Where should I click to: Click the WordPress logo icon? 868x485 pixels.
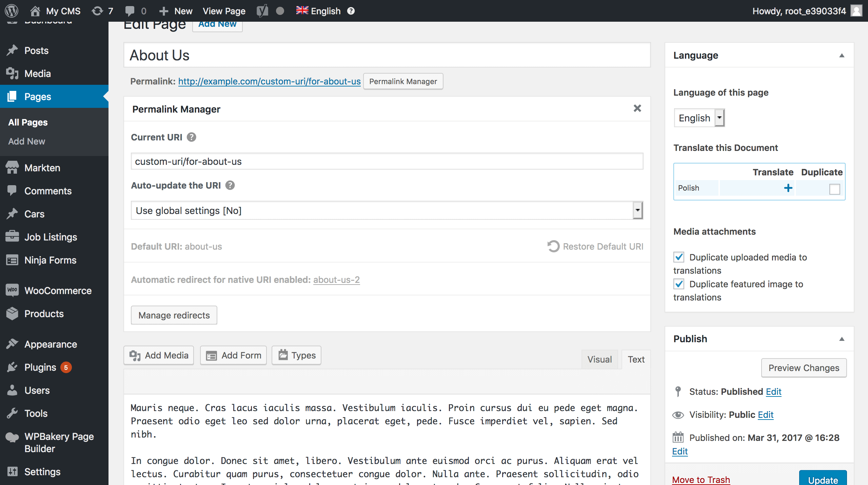12,11
